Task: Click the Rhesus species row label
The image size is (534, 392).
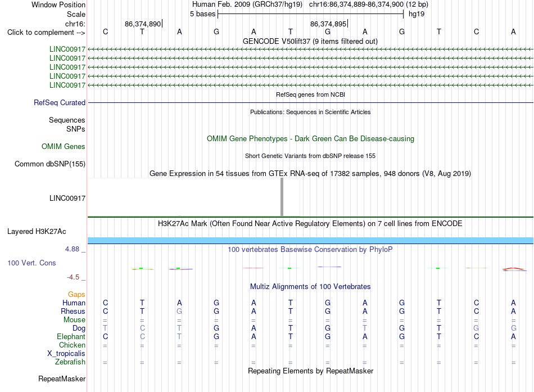Action: (x=73, y=311)
